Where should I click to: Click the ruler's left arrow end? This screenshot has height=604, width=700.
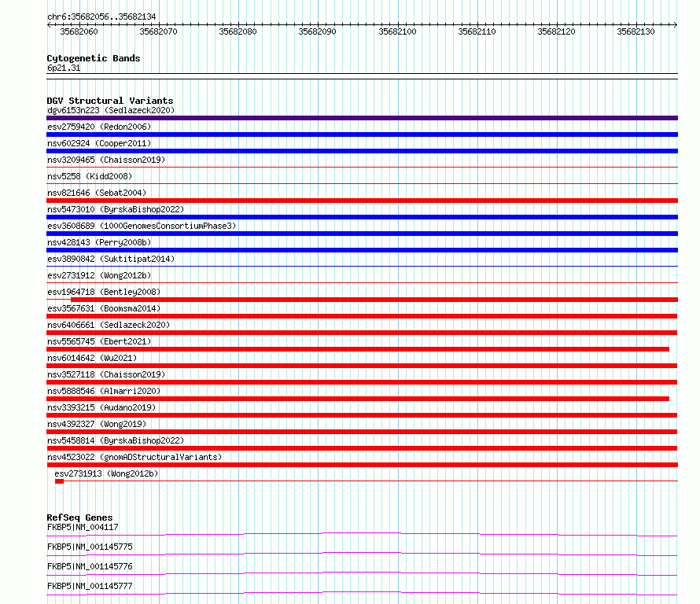(x=49, y=25)
